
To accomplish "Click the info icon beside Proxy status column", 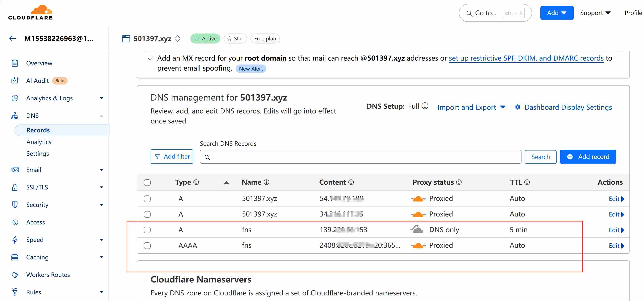I will [x=459, y=182].
